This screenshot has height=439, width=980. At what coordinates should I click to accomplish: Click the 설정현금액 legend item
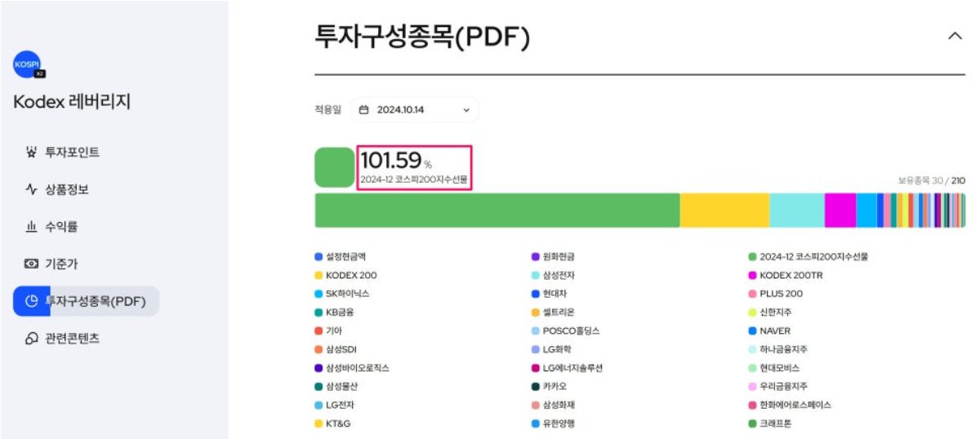341,256
